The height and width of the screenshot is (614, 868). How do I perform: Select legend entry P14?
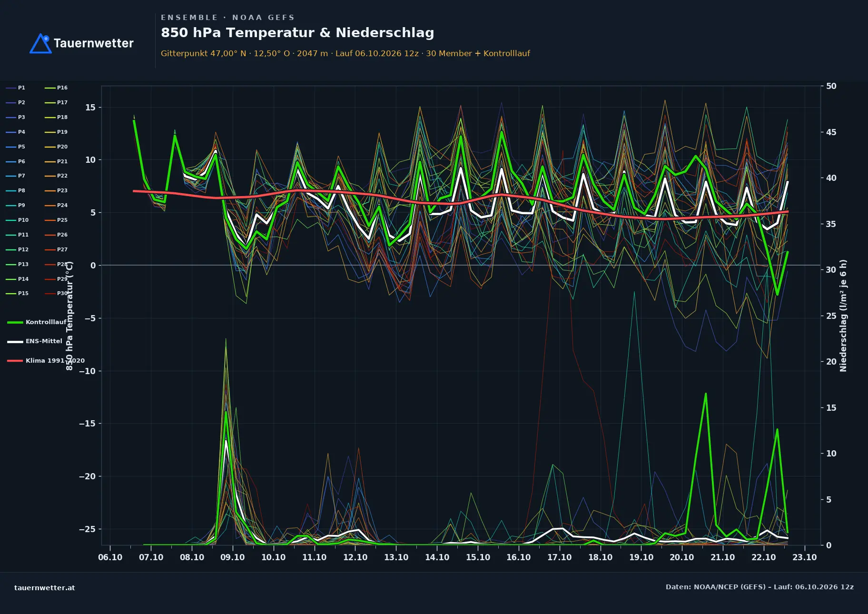pyautogui.click(x=17, y=279)
